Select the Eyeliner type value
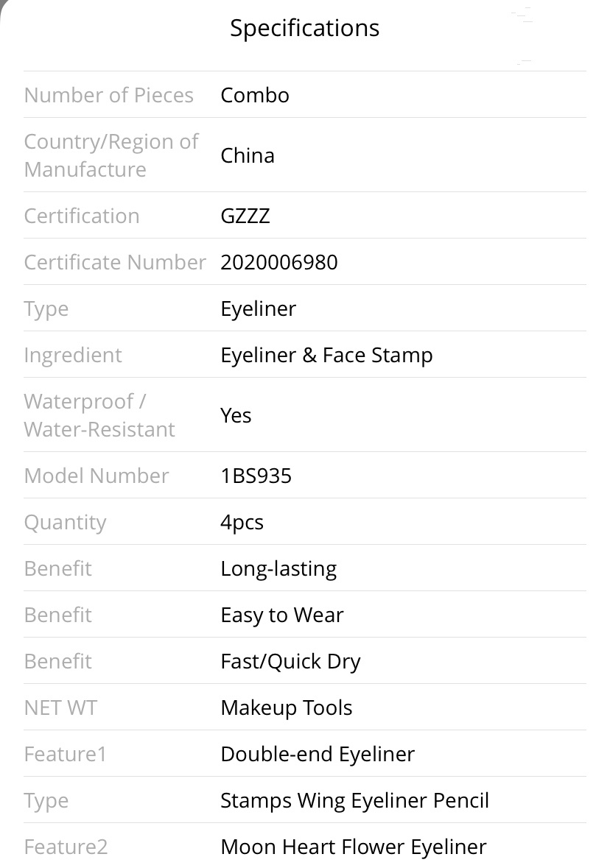Screen dimensions: 610x868 [x=258, y=309]
